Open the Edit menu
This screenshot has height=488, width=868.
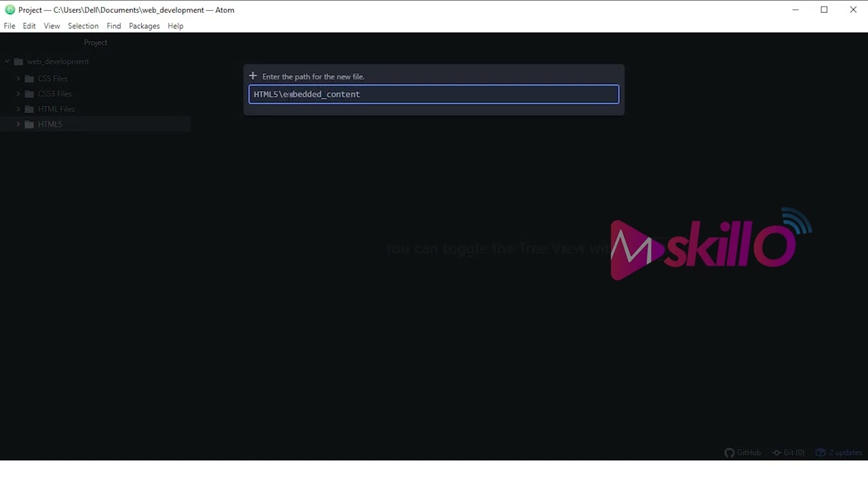pos(29,26)
